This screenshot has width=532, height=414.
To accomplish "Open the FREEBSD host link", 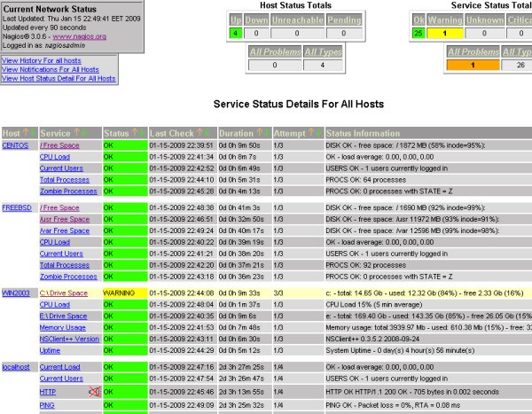I will coord(17,207).
